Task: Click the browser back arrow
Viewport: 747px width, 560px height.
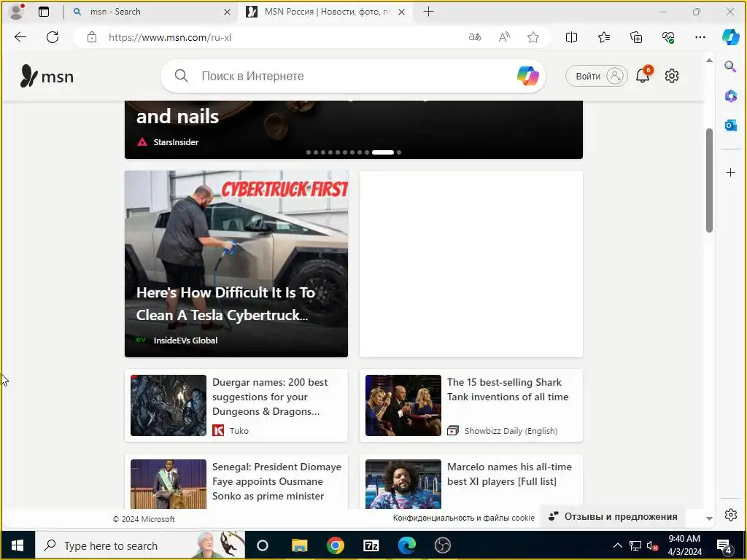Action: coord(20,37)
